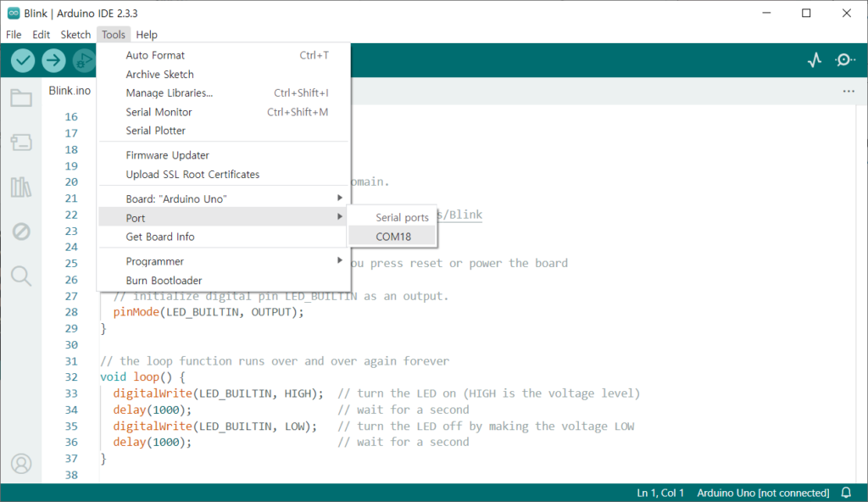Screen dimensions: 868x502
Task: Click Ln 1, Col 1 status indicator
Action: (x=660, y=493)
